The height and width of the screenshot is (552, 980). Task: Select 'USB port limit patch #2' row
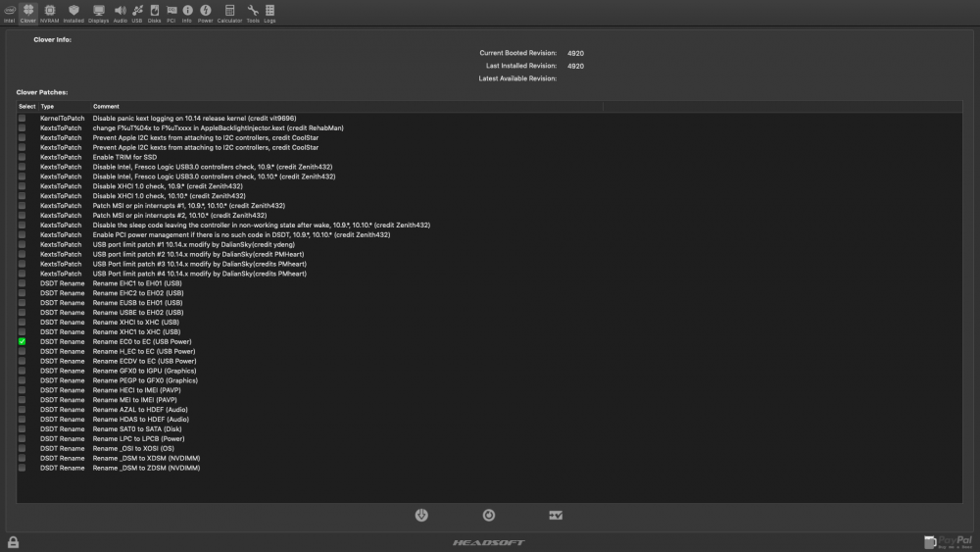pos(489,255)
